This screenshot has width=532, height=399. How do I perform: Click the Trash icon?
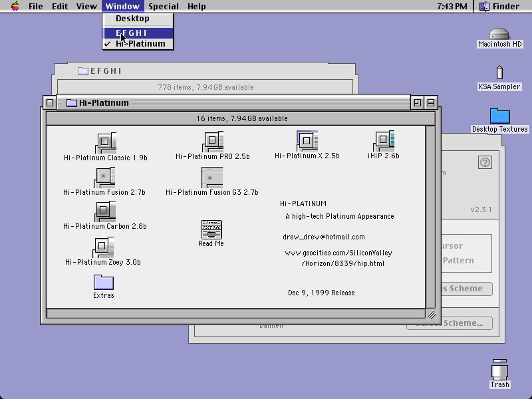click(500, 370)
